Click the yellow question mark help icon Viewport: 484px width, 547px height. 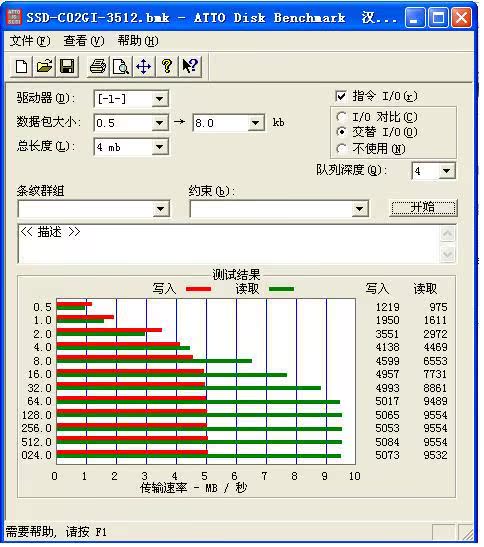(167, 66)
